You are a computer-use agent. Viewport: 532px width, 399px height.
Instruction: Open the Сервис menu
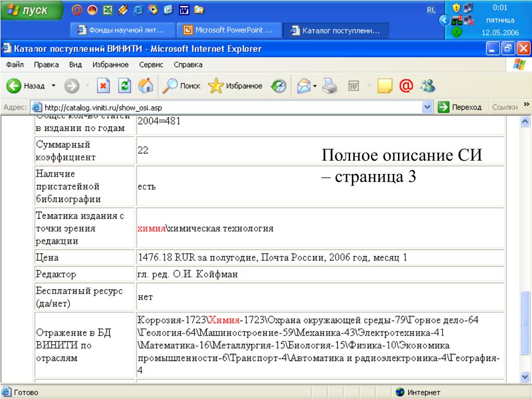pos(151,64)
